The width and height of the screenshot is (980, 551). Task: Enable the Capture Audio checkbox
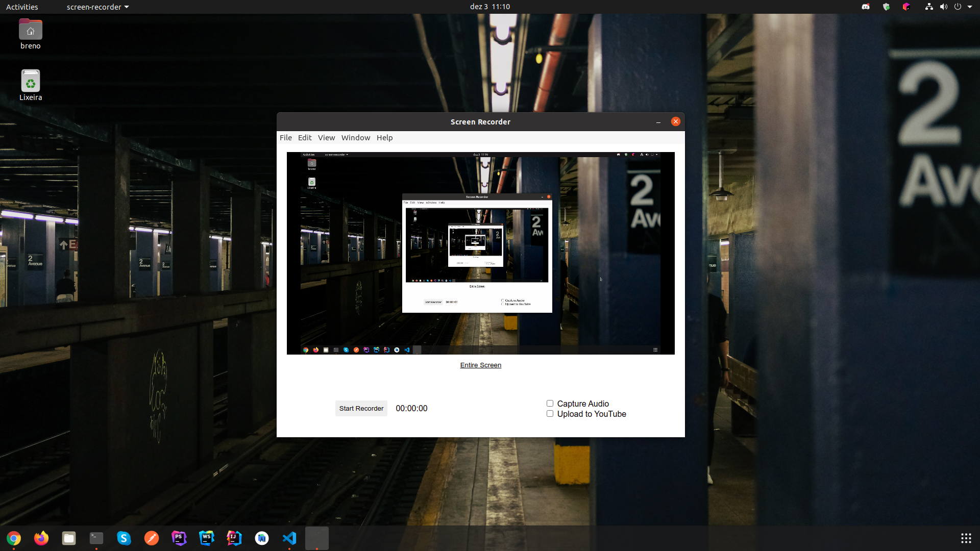click(550, 404)
